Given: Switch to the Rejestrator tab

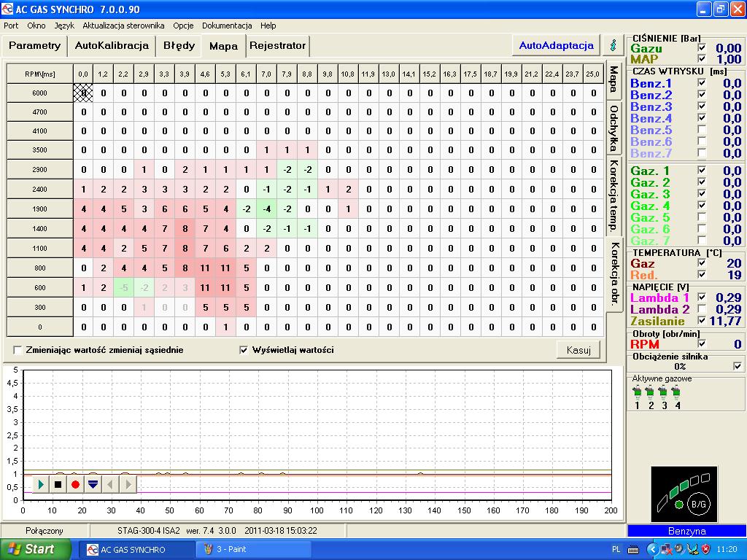Looking at the screenshot, I should (x=278, y=46).
